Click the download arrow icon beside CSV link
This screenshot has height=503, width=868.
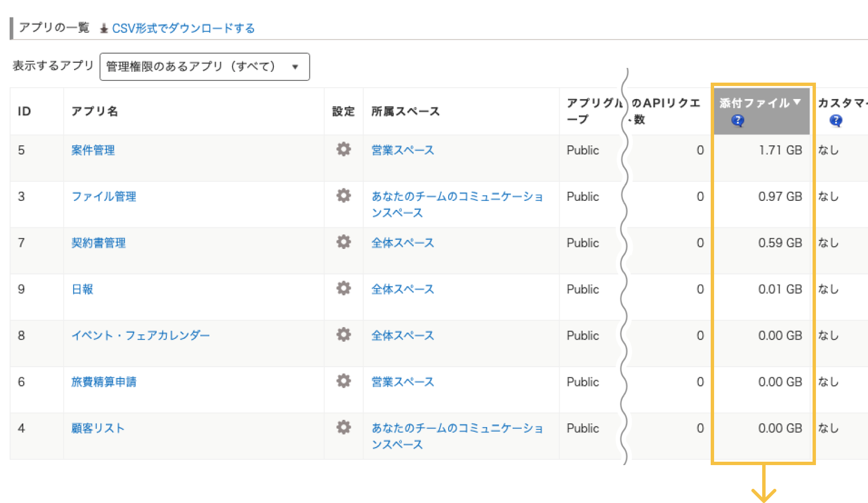click(x=104, y=28)
